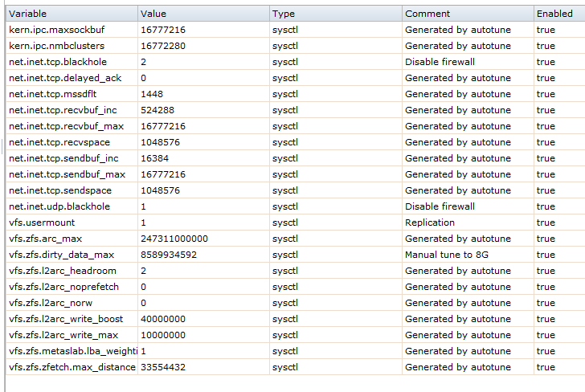Select the kern.ipc.nmbclusters variable

click(x=56, y=46)
